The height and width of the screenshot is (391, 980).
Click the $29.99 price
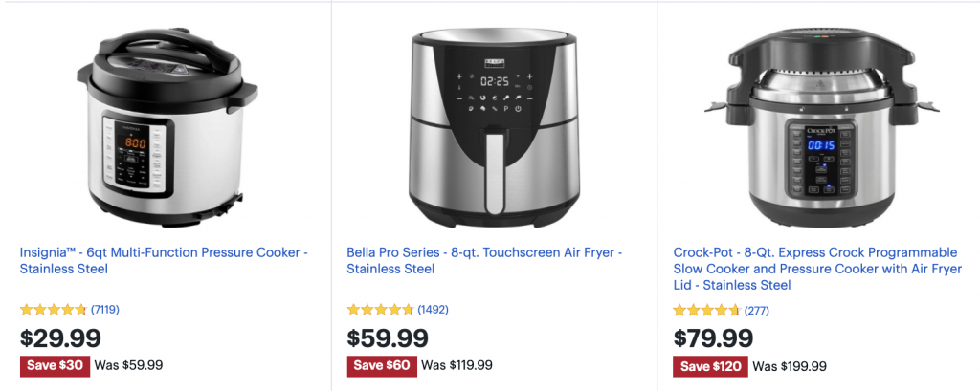tap(60, 337)
